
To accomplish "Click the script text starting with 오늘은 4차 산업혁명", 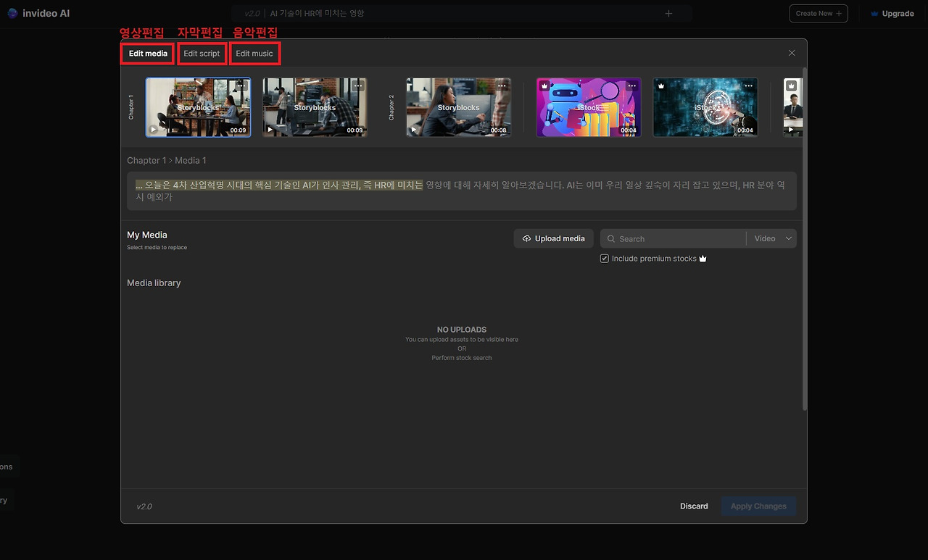I will pyautogui.click(x=461, y=191).
